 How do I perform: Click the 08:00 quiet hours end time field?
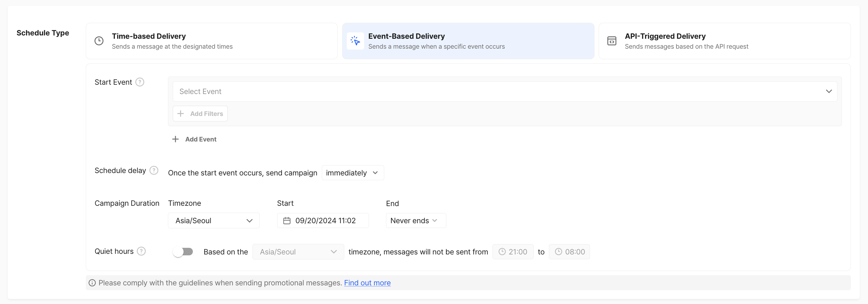[569, 252]
